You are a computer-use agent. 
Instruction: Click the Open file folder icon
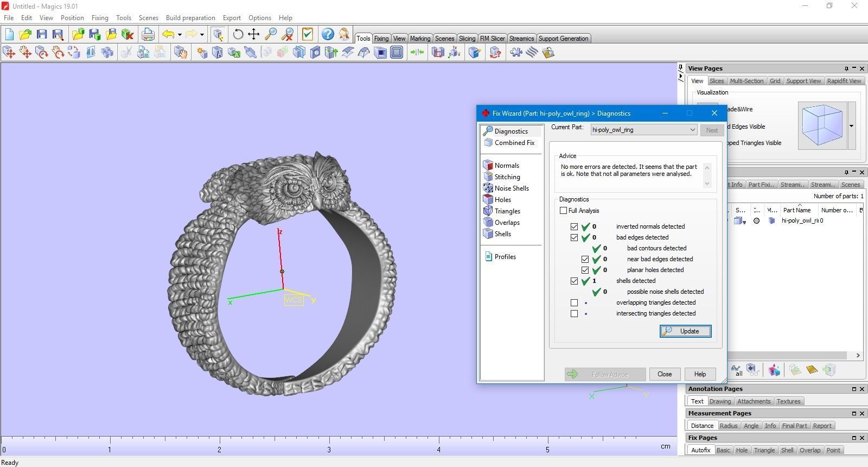click(x=25, y=35)
